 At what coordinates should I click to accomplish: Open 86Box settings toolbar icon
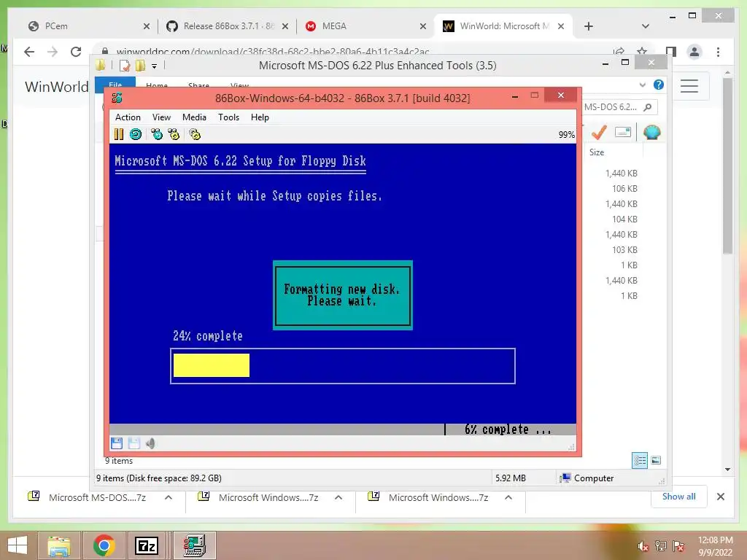coord(195,134)
